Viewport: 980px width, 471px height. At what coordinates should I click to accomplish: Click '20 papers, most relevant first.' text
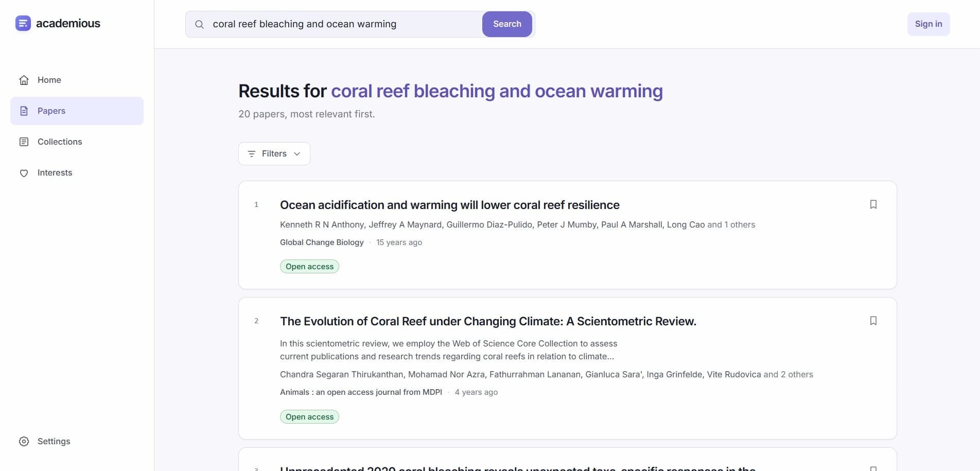(306, 114)
